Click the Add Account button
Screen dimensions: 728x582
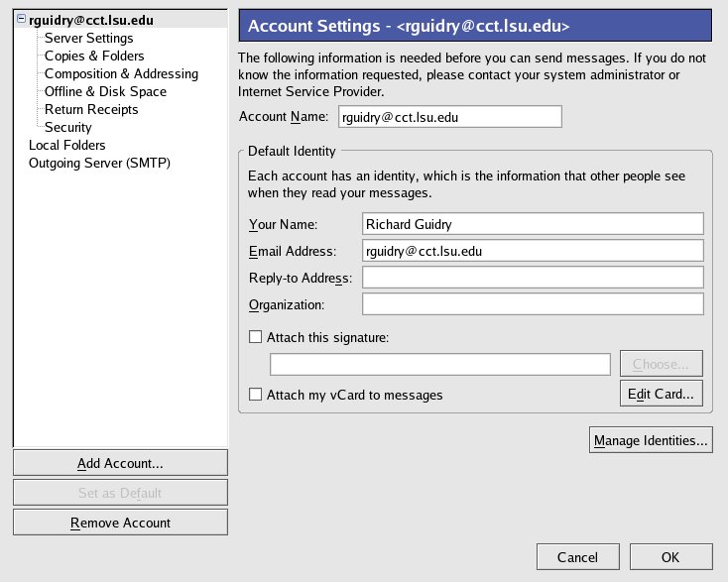(120, 463)
